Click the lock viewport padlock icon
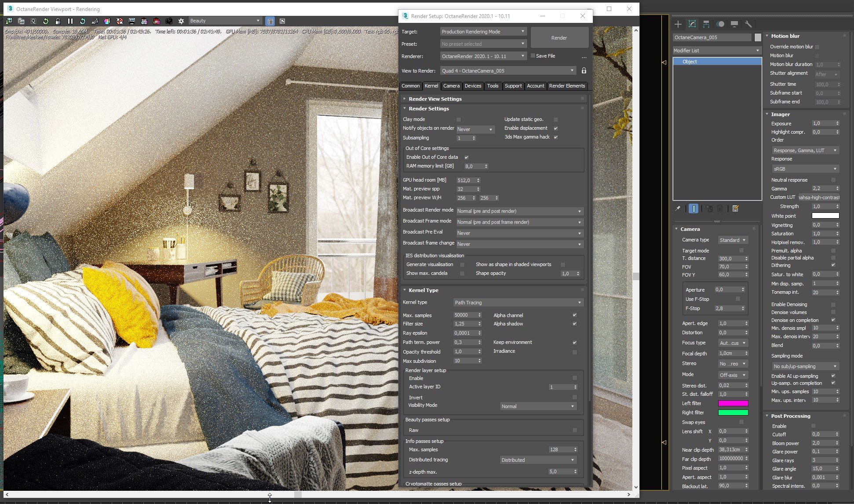The width and height of the screenshot is (854, 504). (58, 21)
